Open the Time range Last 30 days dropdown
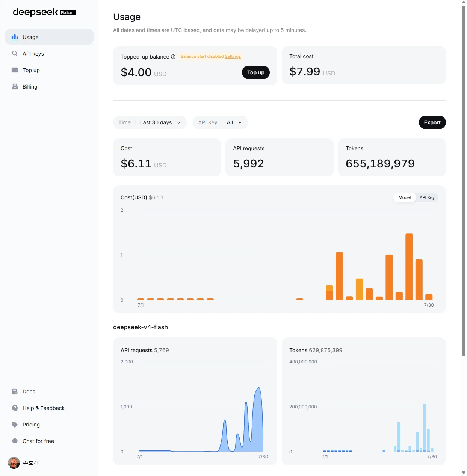The height and width of the screenshot is (476, 467). (x=150, y=122)
